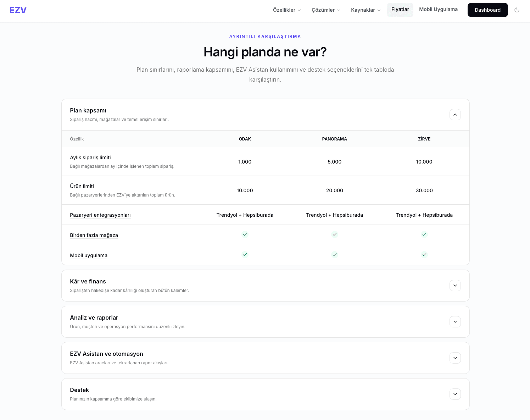Expand the Destek section
Image resolution: width=530 pixels, height=420 pixels.
455,394
